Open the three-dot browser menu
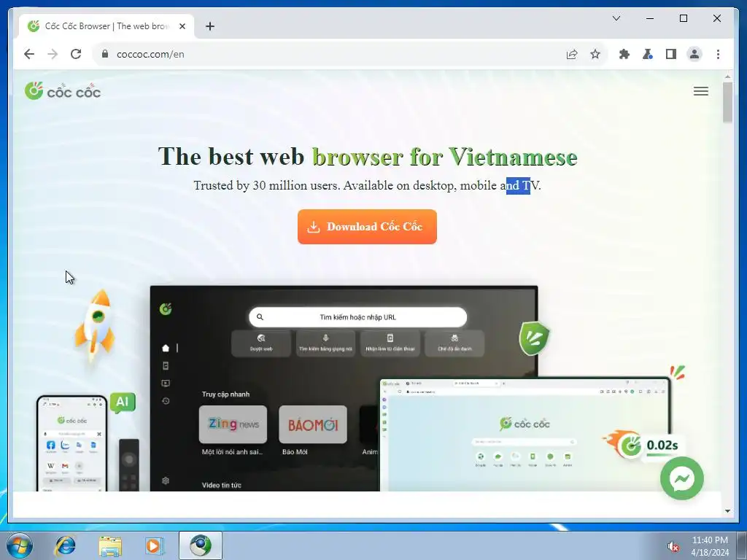Screen dimensions: 747x560 [718, 54]
